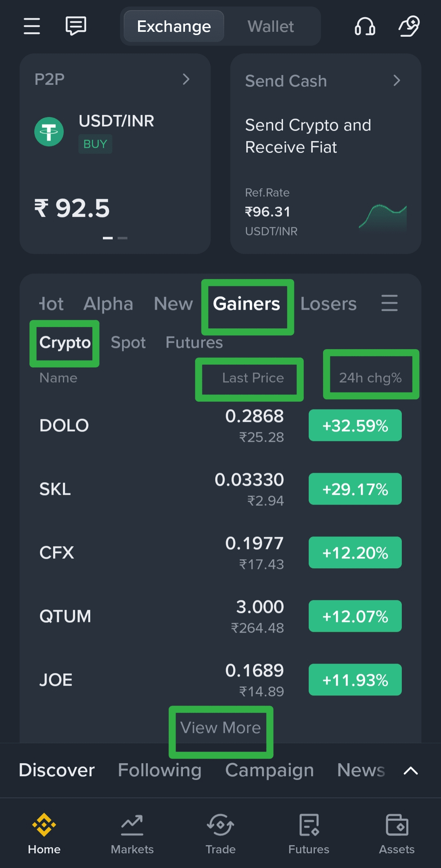Tap the rocket launch icon
This screenshot has height=868, width=441.
[x=409, y=26]
